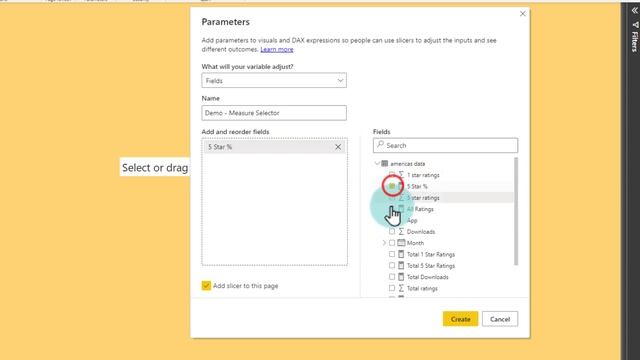Viewport: 640px width, 360px height.
Task: Click the Fields list scrollbar
Action: click(x=516, y=211)
